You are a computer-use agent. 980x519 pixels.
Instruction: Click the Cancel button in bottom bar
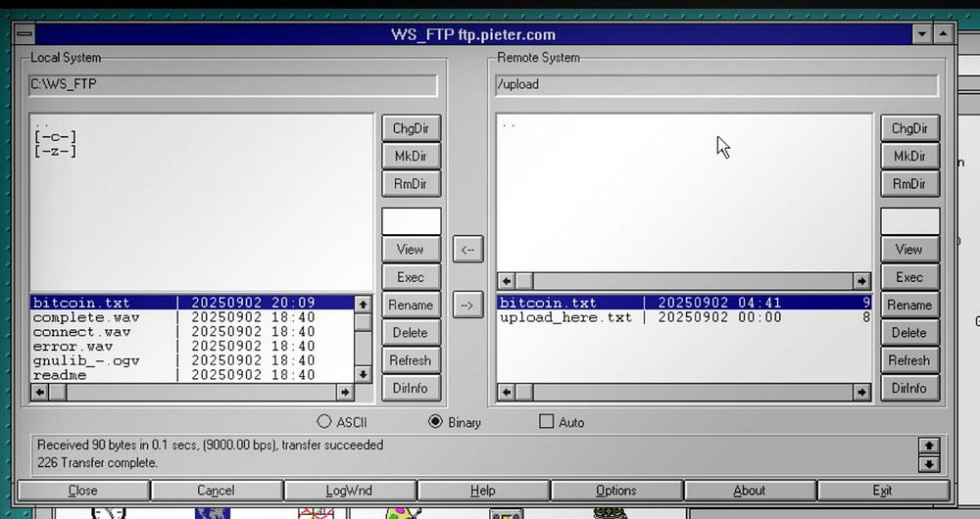(217, 491)
